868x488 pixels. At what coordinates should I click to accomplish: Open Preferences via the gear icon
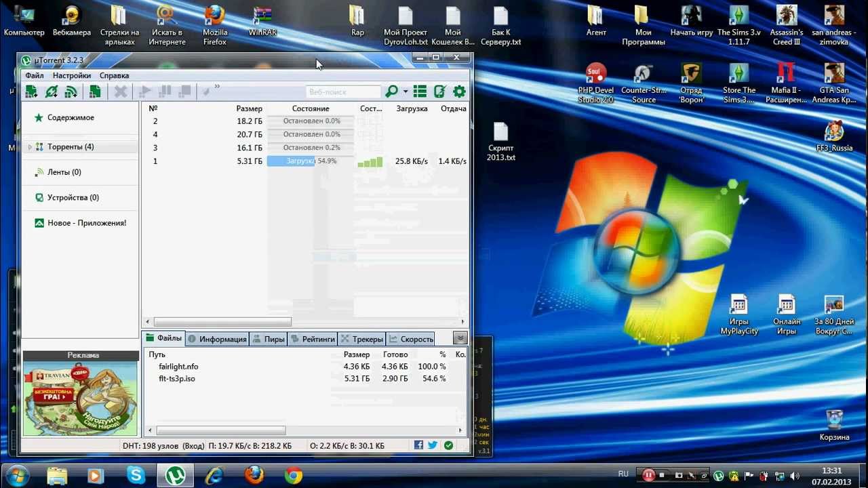click(x=459, y=91)
